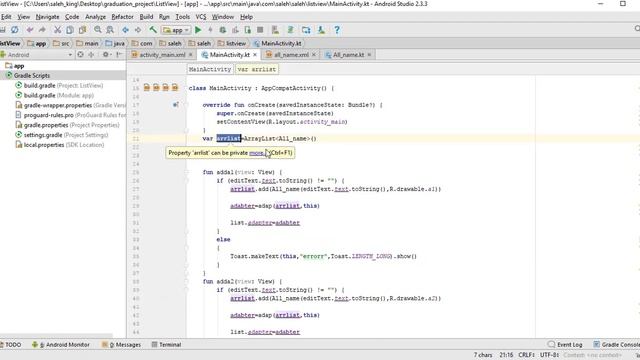The width and height of the screenshot is (640, 360).
Task: Click the Apply Changes lightning icon
Action: click(x=210, y=30)
